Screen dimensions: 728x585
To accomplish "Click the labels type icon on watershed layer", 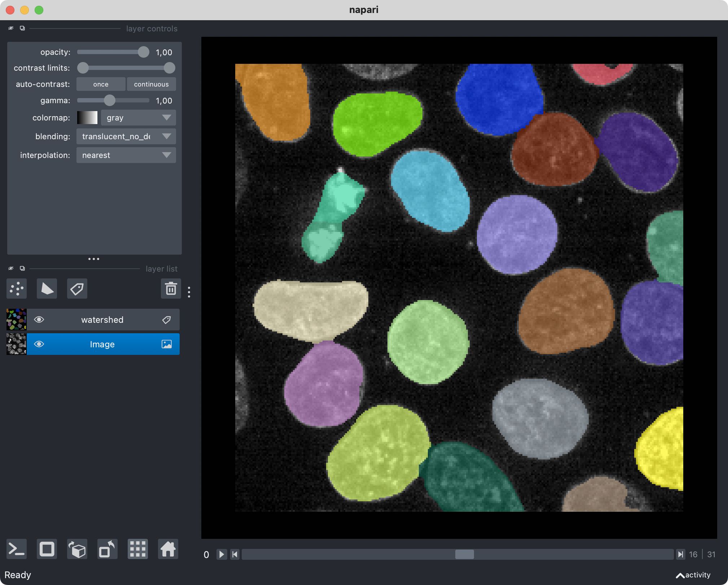I will point(166,320).
